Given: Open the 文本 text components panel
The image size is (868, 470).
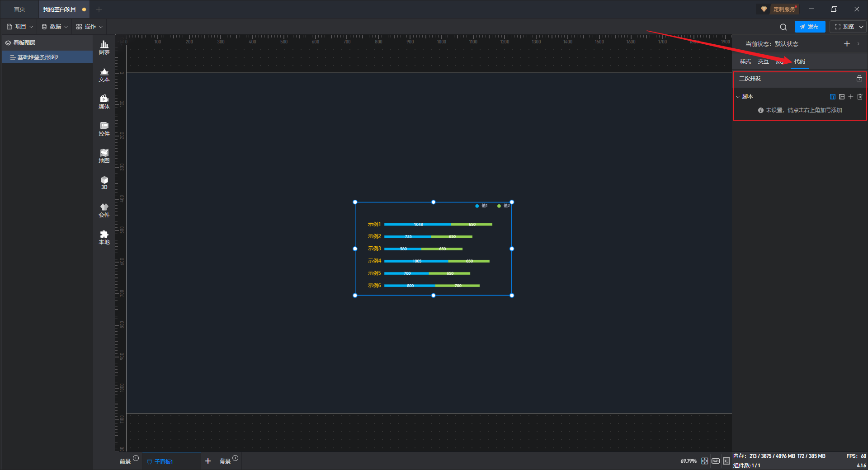Looking at the screenshot, I should coord(104,75).
